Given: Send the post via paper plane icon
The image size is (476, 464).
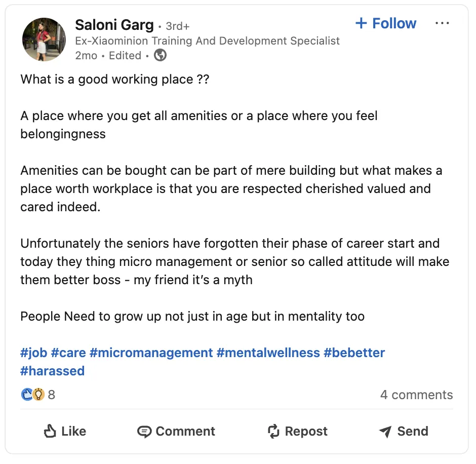Looking at the screenshot, I should point(385,432).
